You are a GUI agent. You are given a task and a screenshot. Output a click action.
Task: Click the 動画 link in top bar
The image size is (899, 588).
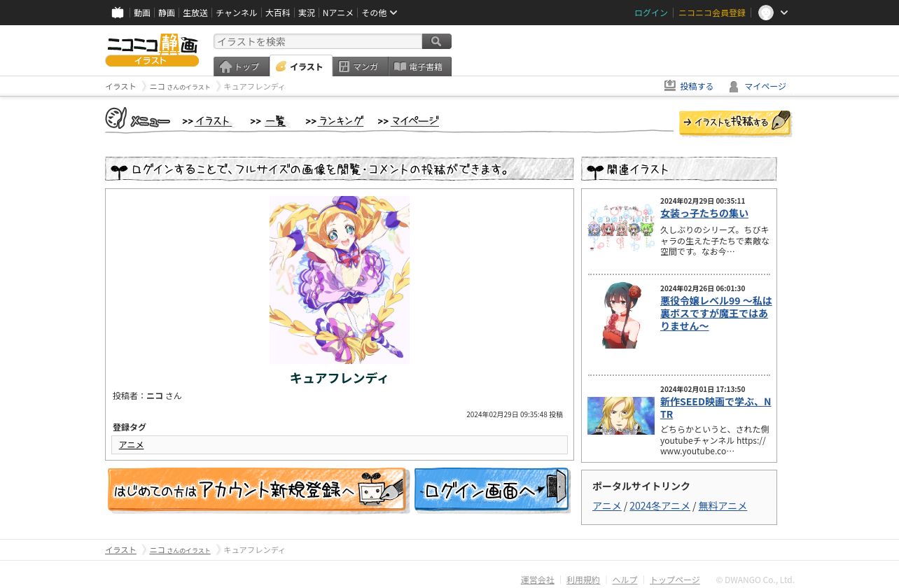tap(142, 13)
